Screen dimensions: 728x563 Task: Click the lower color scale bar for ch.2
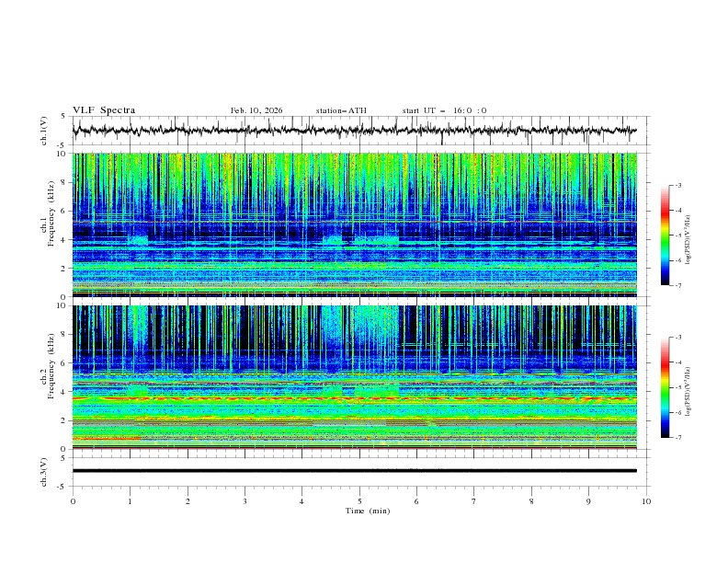665,387
